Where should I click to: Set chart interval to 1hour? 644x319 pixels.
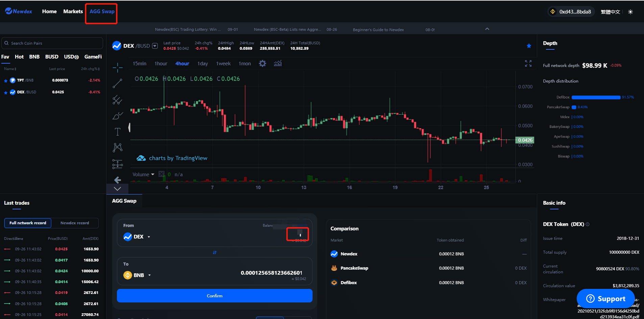click(x=161, y=64)
